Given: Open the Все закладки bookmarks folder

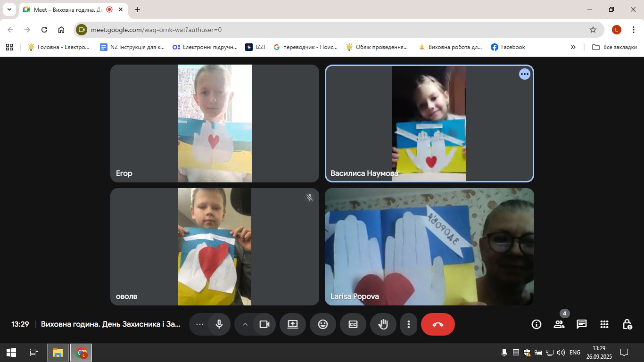Looking at the screenshot, I should [x=615, y=47].
